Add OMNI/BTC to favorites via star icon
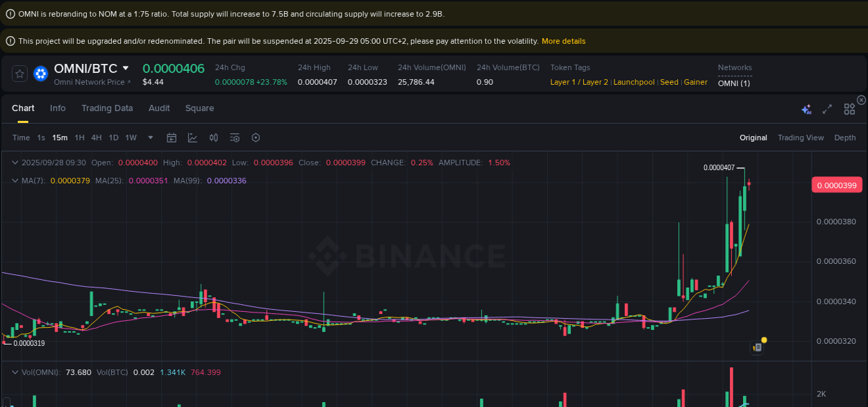Screen dimensions: 868x407 [x=19, y=73]
